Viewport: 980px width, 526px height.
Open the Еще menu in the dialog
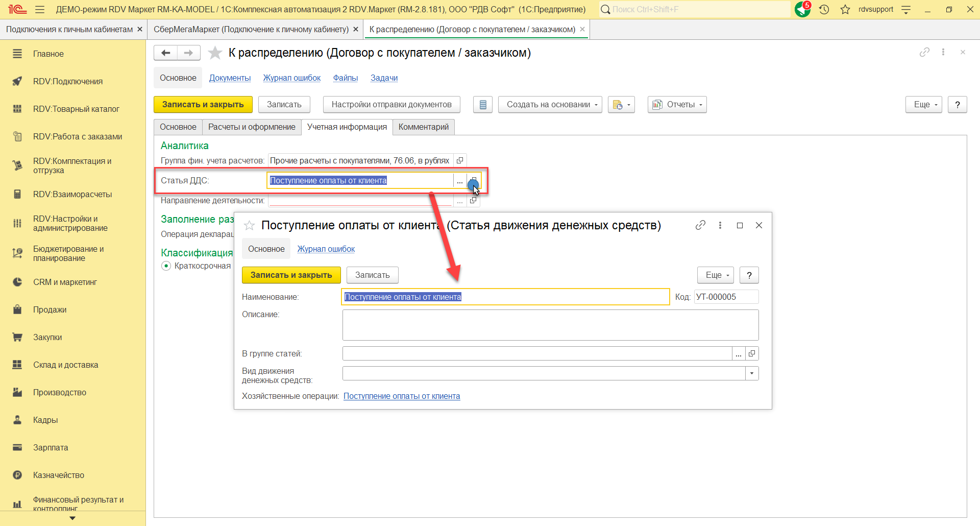(715, 275)
